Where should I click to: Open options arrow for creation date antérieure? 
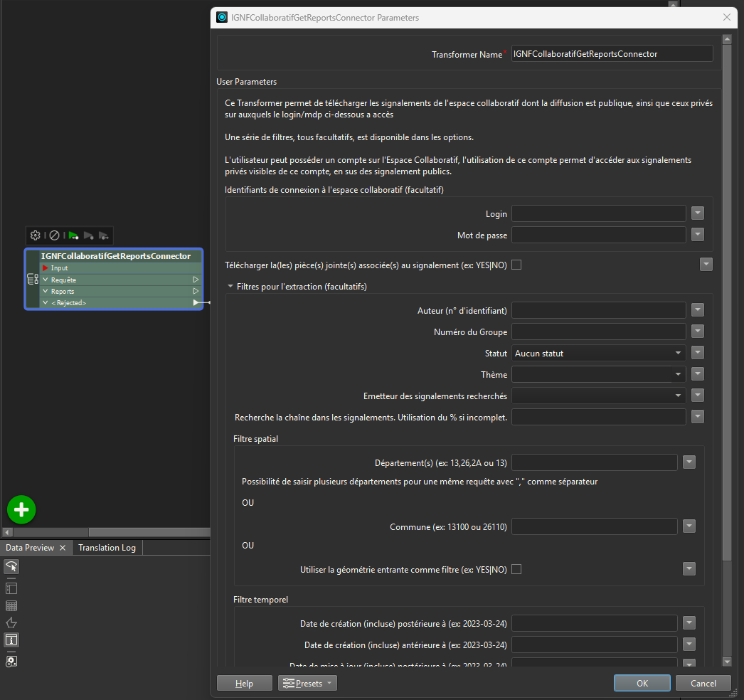pyautogui.click(x=689, y=644)
